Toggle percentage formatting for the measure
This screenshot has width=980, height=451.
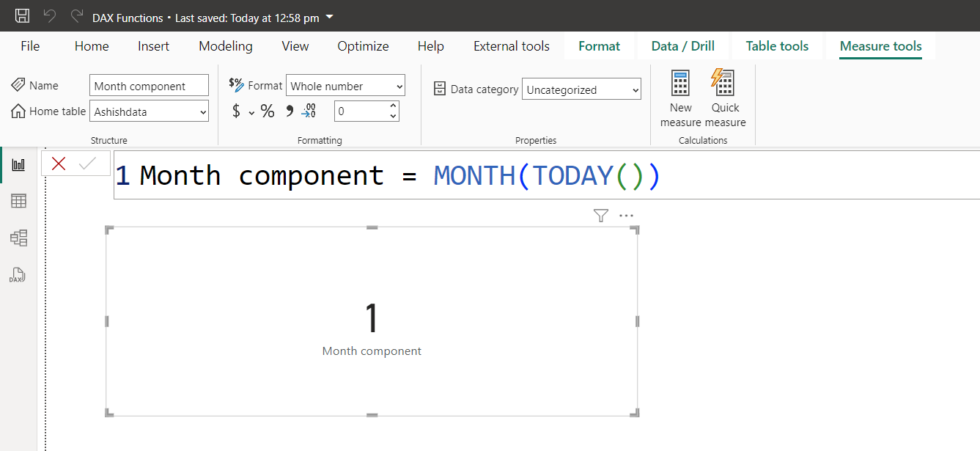[x=268, y=111]
